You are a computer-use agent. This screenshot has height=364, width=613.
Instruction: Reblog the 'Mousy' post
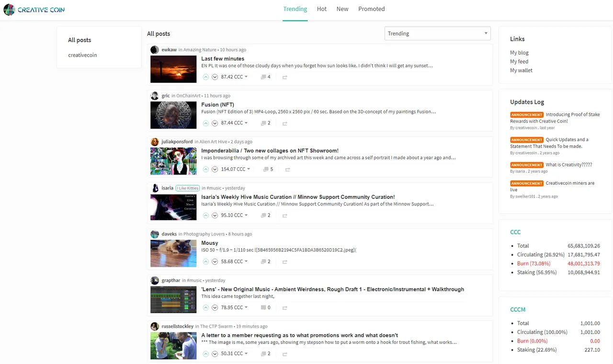pos(285,262)
